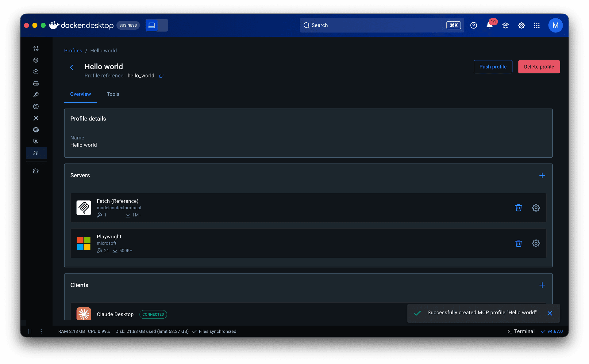The height and width of the screenshot is (364, 589).
Task: Add a server with the plus icon
Action: click(x=542, y=176)
